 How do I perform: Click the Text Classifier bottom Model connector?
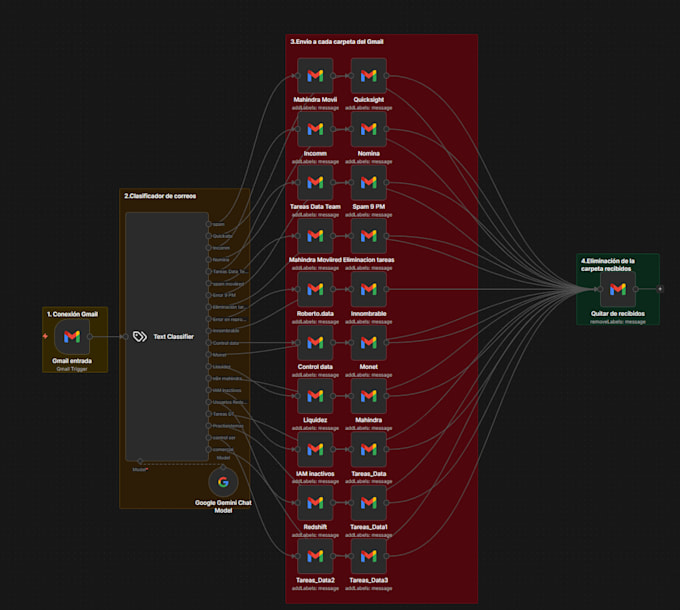(x=140, y=461)
